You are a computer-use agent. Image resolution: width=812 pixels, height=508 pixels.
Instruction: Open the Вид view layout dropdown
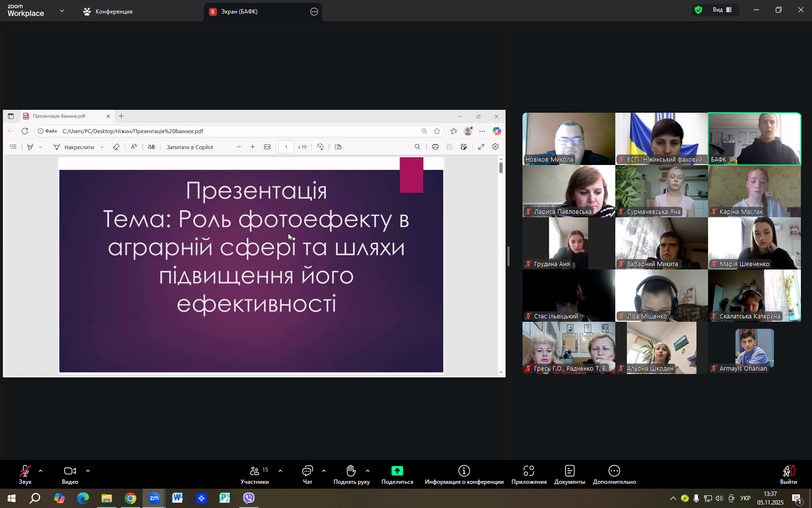click(x=722, y=10)
